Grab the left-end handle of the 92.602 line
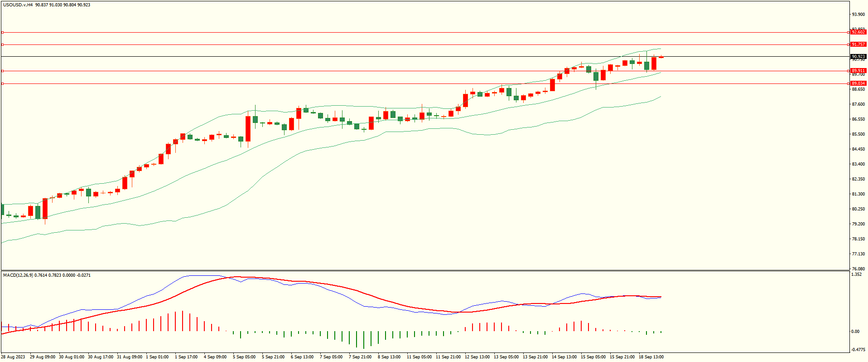Image resolution: width=868 pixels, height=362 pixels. pyautogui.click(x=2, y=32)
